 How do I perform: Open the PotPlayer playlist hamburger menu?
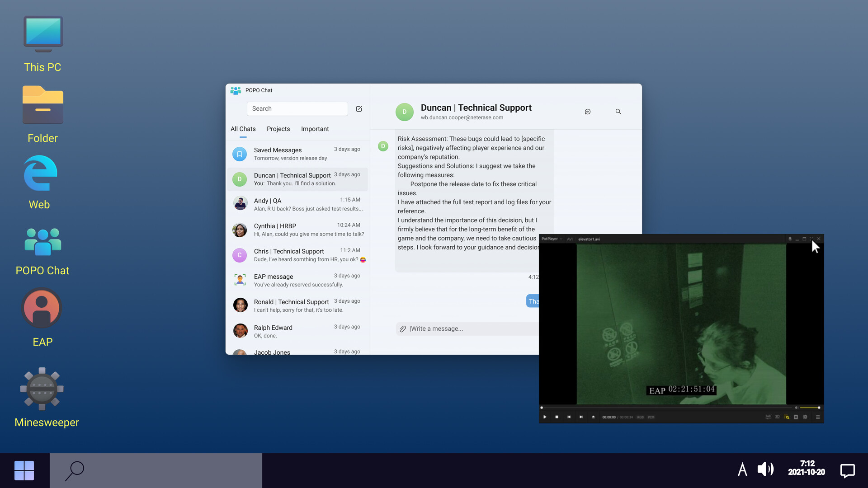pyautogui.click(x=817, y=417)
